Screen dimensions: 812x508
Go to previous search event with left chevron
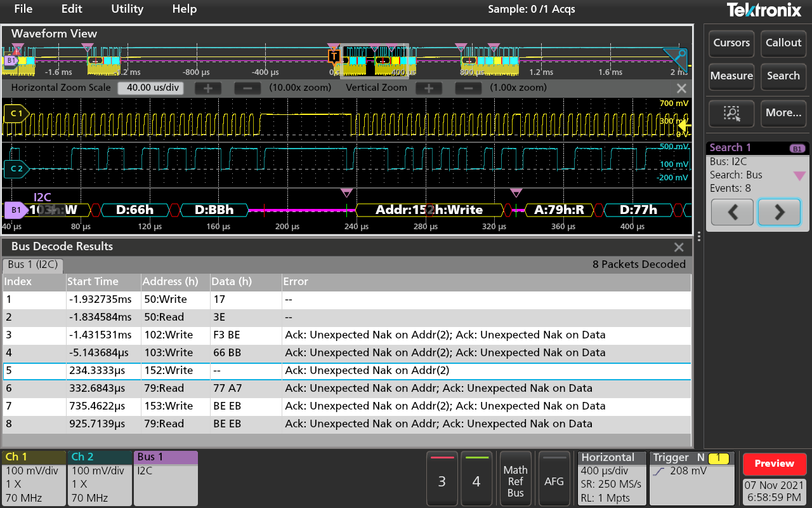[x=732, y=211]
